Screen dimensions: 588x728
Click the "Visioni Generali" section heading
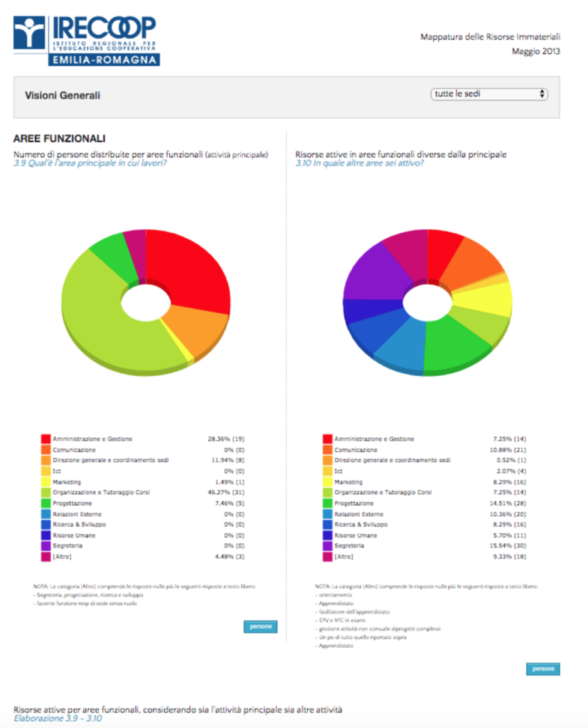(x=63, y=95)
